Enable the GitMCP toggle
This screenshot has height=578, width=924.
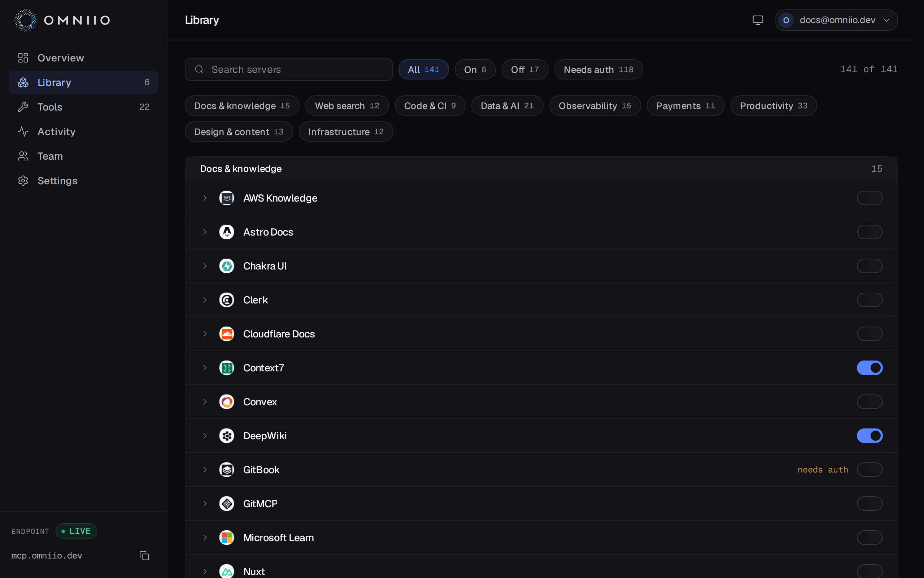[x=869, y=504]
